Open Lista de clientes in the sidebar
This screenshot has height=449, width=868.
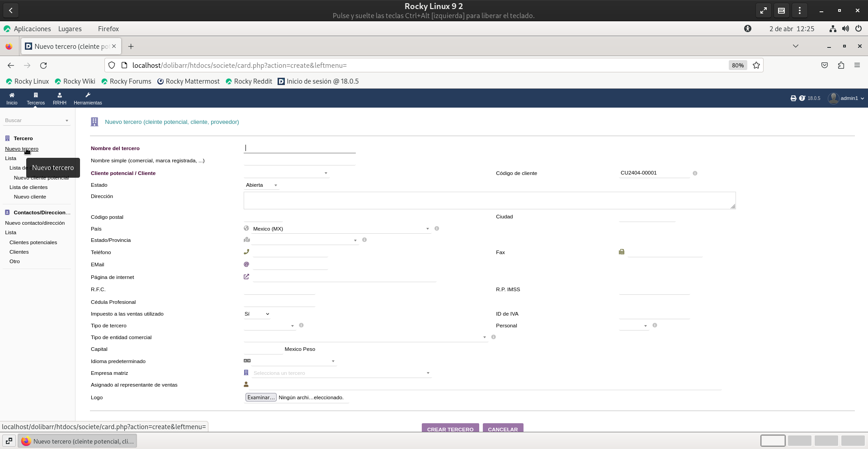[x=28, y=187]
